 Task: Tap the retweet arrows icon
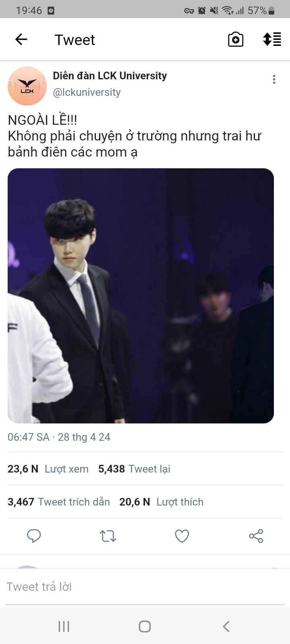pyautogui.click(x=108, y=536)
